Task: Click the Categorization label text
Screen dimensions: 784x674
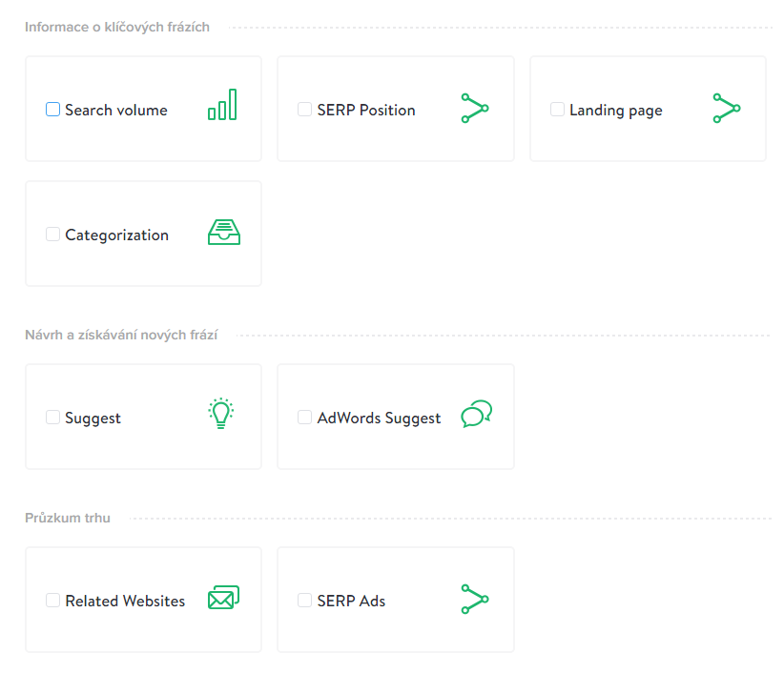Action: point(117,235)
